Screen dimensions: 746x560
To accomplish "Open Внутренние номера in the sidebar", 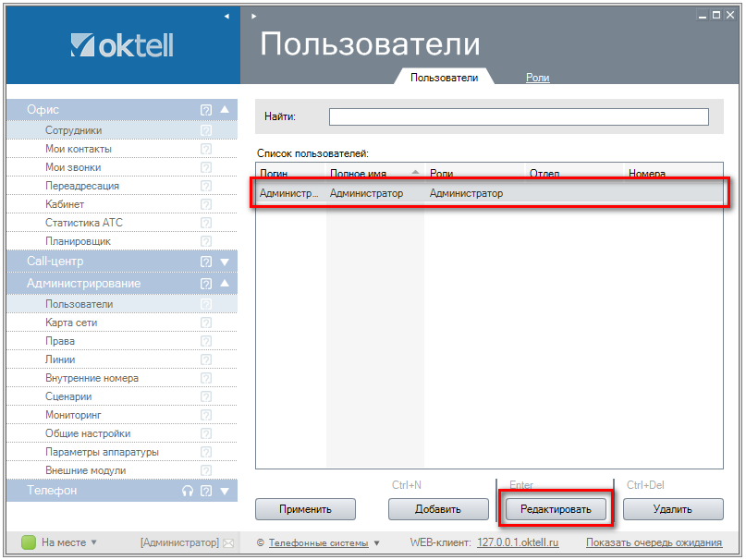I will point(92,378).
